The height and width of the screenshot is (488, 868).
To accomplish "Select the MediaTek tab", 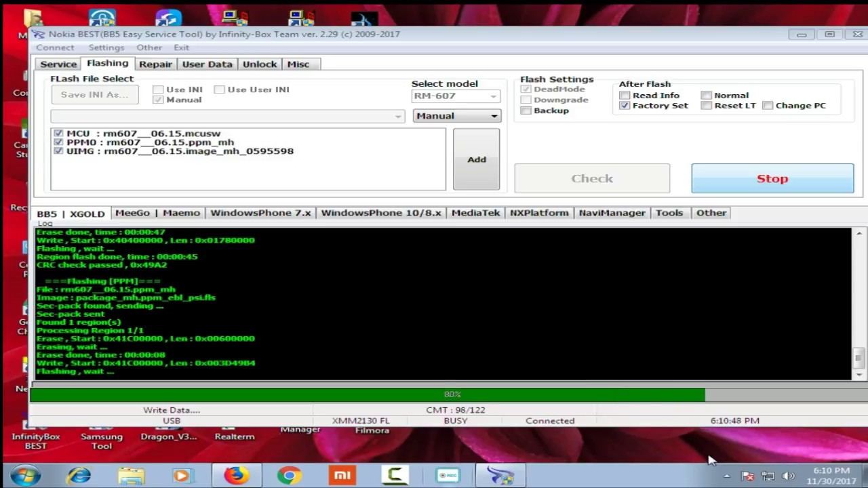I will coord(475,213).
